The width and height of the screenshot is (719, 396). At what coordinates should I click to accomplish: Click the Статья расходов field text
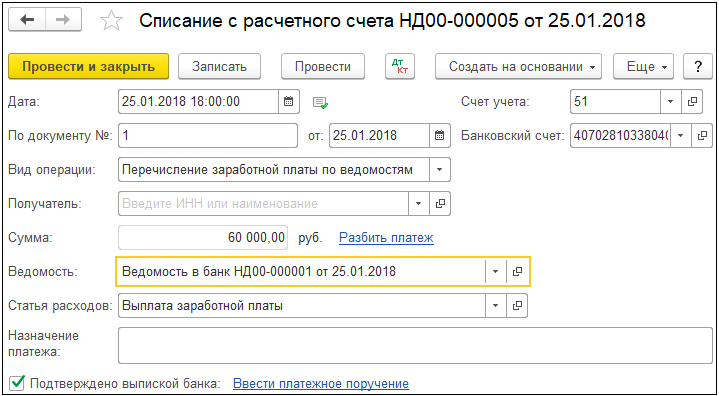coord(302,306)
